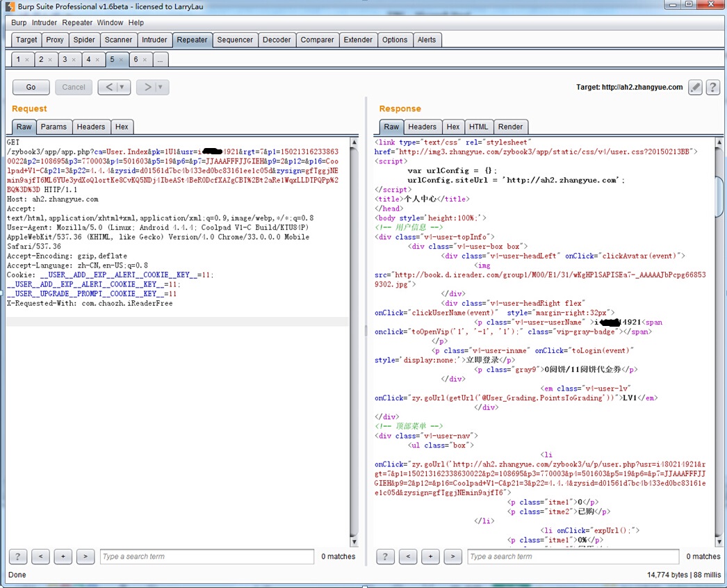Switch to the Alerts tab
The width and height of the screenshot is (727, 588).
(x=427, y=40)
